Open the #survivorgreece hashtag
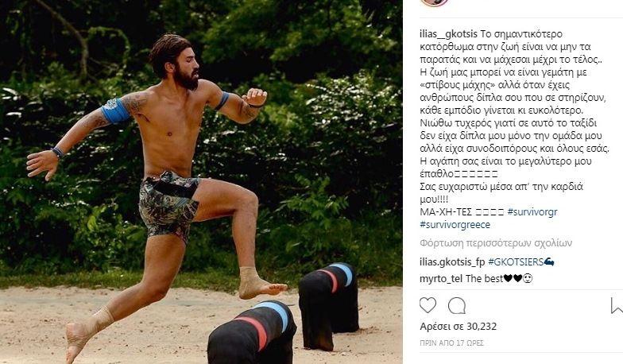This screenshot has height=364, width=623. (x=455, y=224)
